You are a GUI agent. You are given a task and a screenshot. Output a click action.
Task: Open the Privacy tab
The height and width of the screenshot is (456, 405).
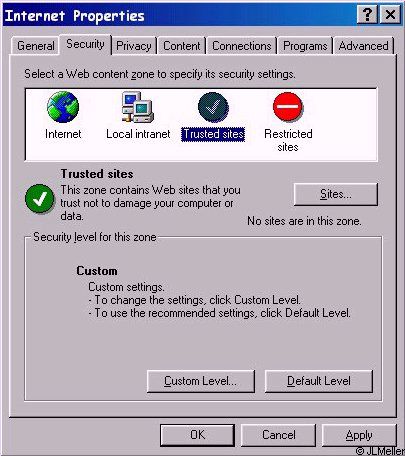coord(134,46)
